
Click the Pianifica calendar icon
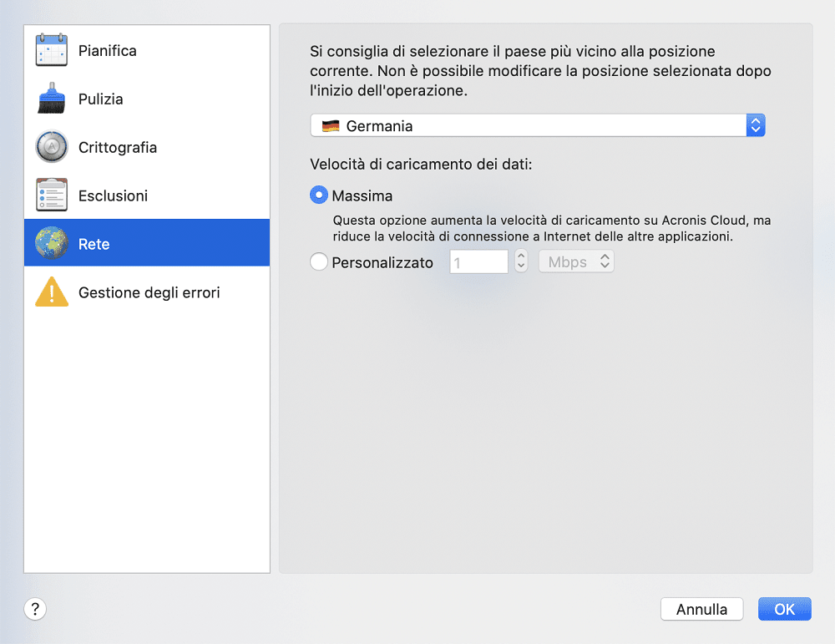tap(52, 50)
